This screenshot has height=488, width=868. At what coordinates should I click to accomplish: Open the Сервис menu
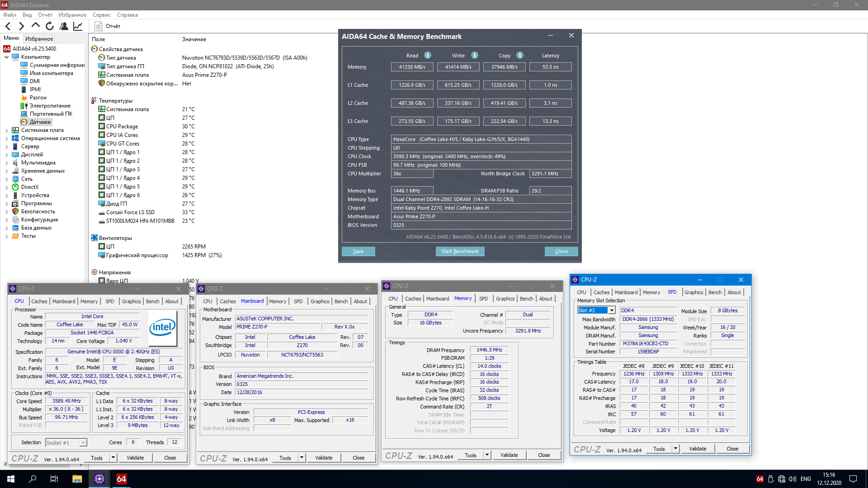coord(102,15)
